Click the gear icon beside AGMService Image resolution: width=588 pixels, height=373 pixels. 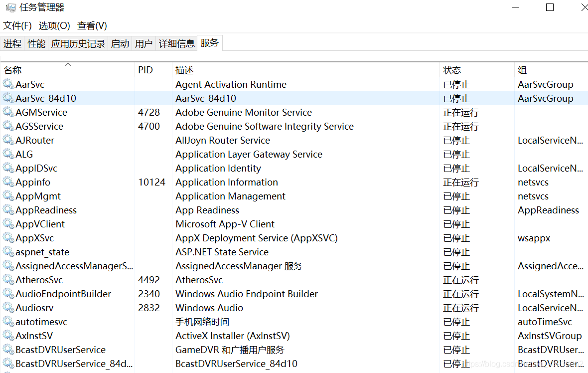coord(8,112)
